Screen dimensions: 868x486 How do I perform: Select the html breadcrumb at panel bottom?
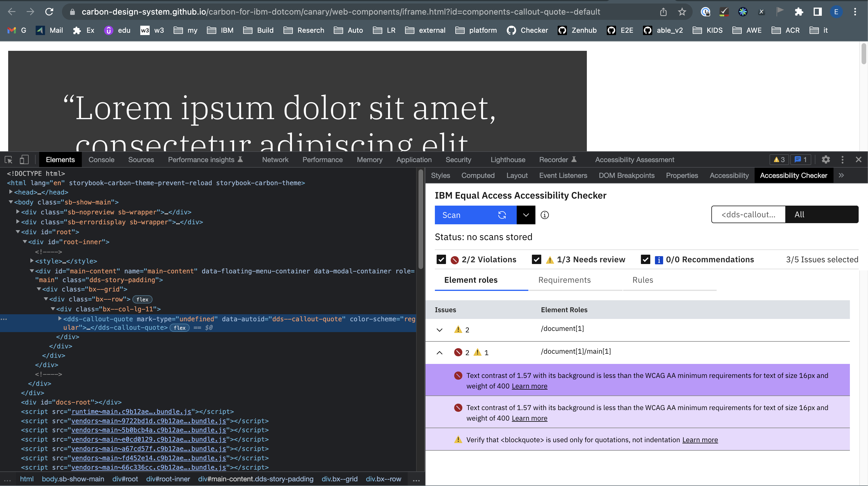click(x=27, y=479)
